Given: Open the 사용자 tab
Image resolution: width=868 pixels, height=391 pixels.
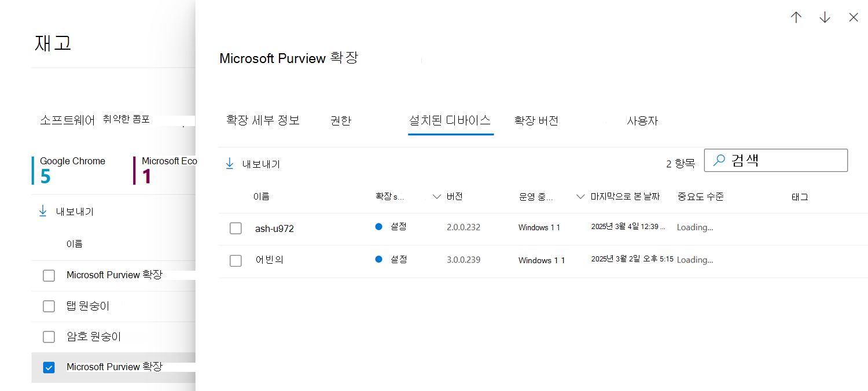Looking at the screenshot, I should (x=642, y=121).
